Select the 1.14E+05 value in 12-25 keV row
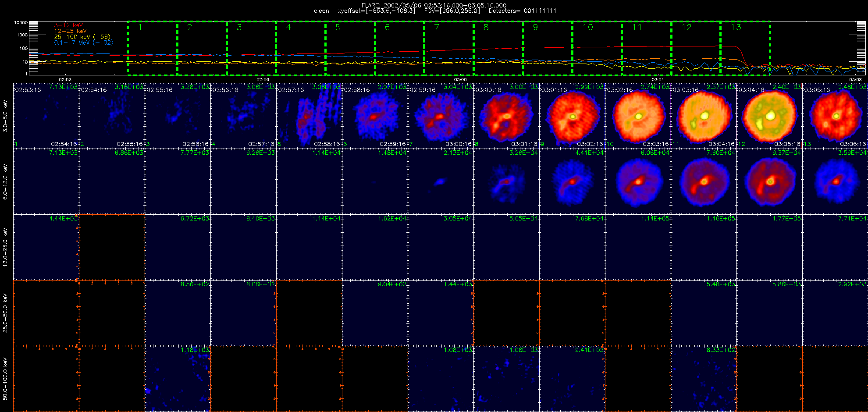The image size is (868, 412). point(655,218)
